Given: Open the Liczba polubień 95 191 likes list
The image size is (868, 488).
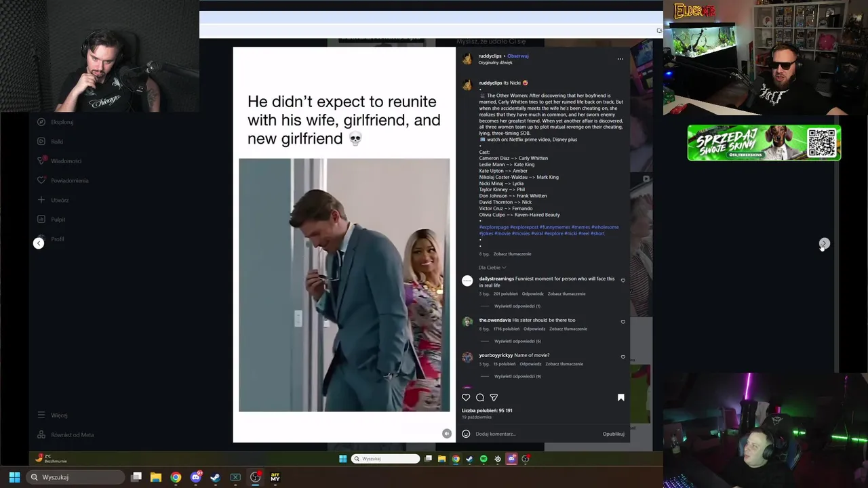Looking at the screenshot, I should coord(487,410).
